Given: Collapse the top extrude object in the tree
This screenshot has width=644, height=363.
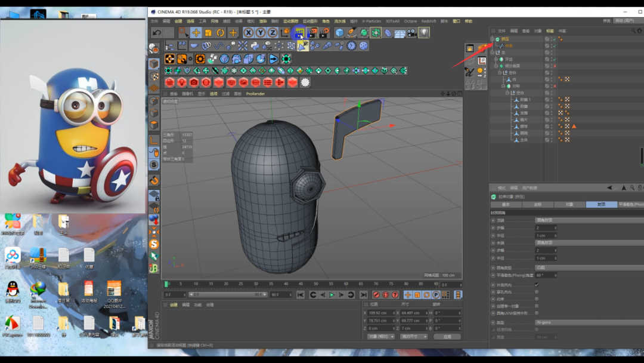Looking at the screenshot, I should 493,39.
